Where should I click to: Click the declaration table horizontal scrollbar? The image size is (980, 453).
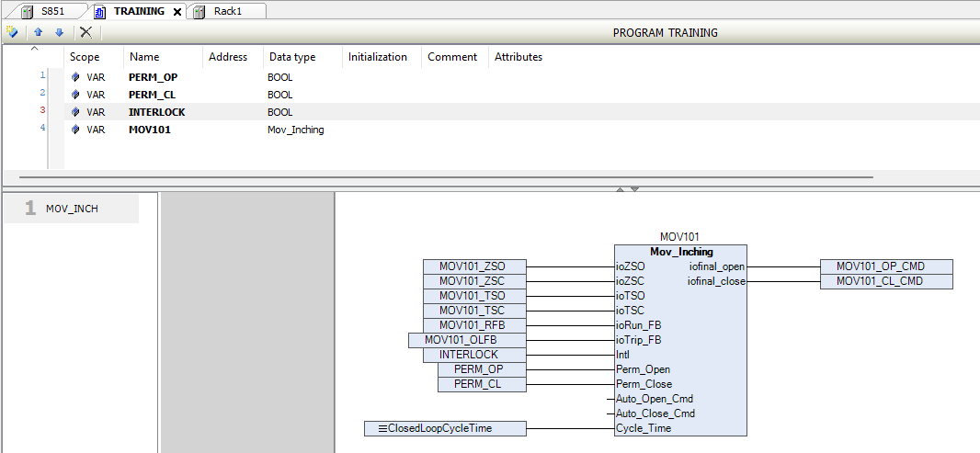pyautogui.click(x=446, y=177)
